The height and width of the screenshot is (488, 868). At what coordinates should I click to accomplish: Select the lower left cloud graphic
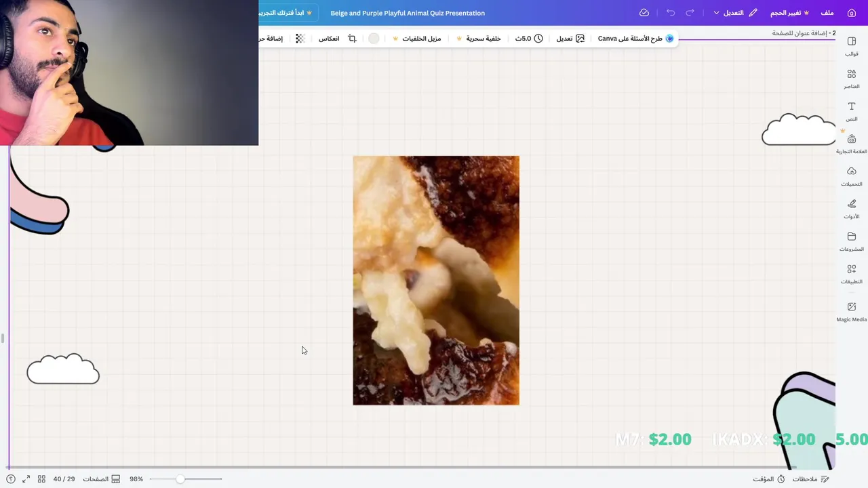(63, 369)
